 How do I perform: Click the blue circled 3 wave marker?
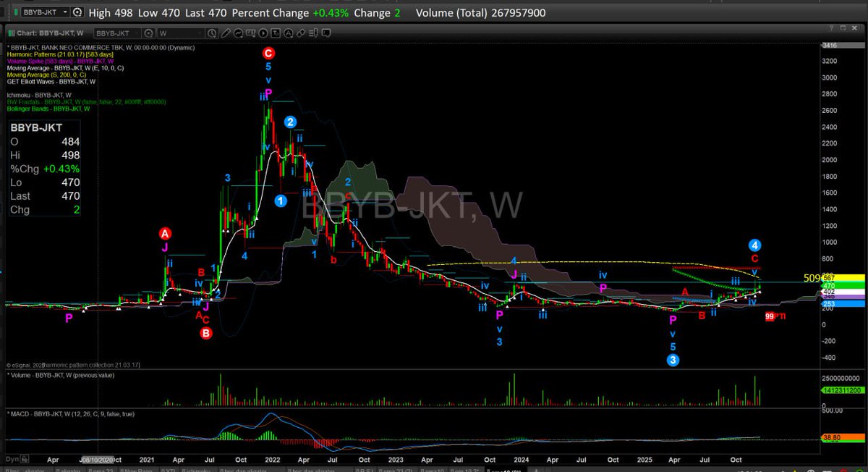(x=673, y=361)
